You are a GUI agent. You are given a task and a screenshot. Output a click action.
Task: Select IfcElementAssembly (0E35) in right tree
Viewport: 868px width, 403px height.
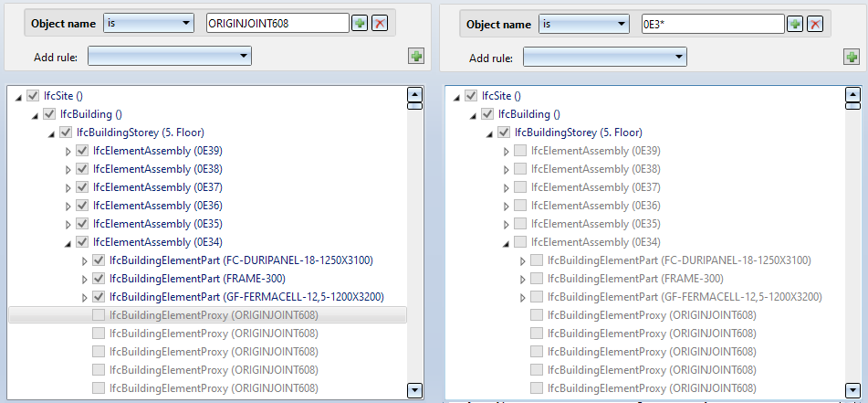596,224
